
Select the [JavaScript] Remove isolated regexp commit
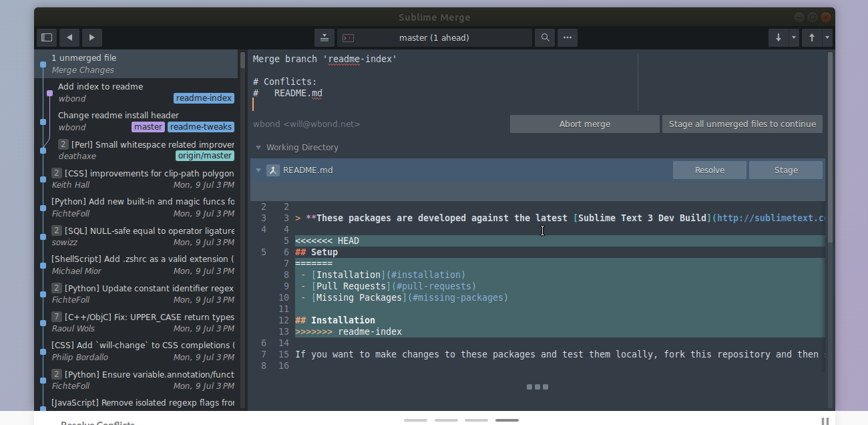136,403
